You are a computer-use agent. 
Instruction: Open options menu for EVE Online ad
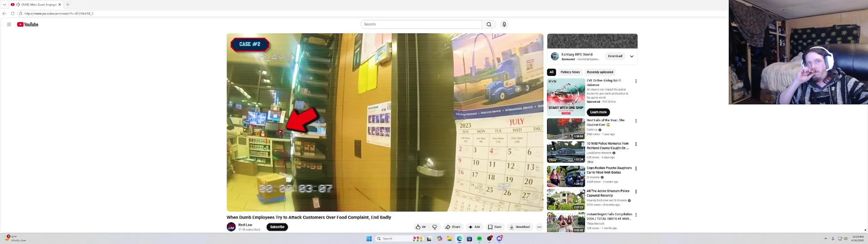[636, 81]
